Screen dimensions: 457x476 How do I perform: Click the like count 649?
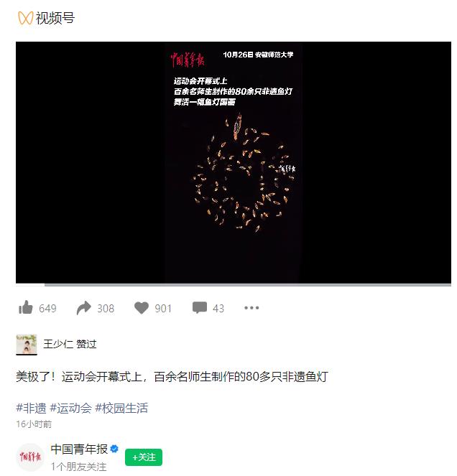tap(47, 309)
